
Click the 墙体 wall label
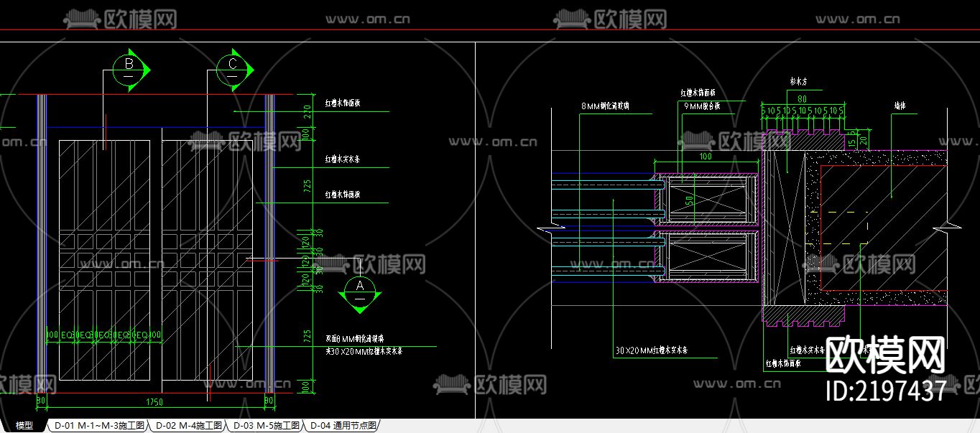(900, 106)
